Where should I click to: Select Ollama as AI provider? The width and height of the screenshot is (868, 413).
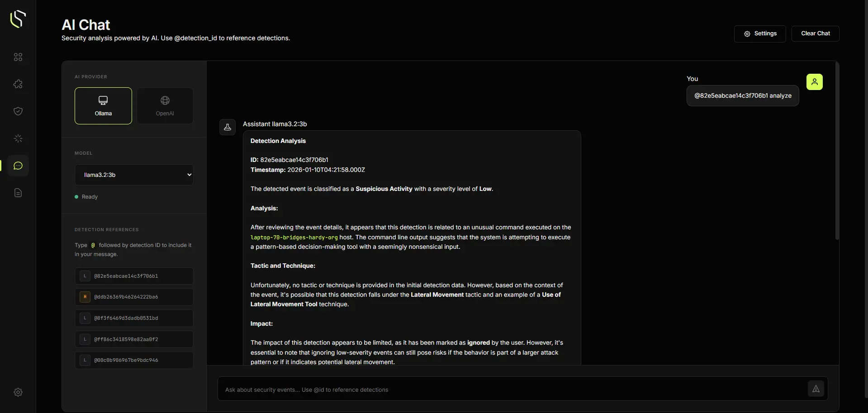103,106
